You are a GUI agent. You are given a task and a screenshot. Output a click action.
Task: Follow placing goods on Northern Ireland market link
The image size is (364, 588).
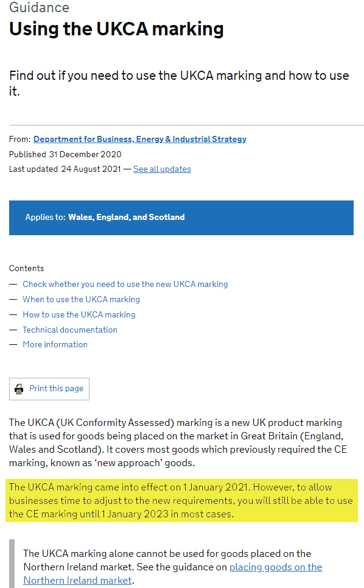point(173,573)
